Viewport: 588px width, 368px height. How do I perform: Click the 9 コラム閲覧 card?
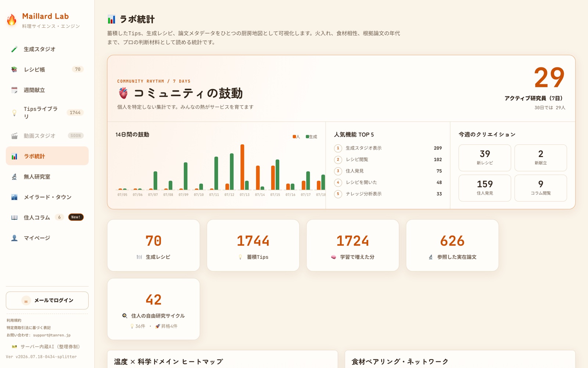[541, 188]
